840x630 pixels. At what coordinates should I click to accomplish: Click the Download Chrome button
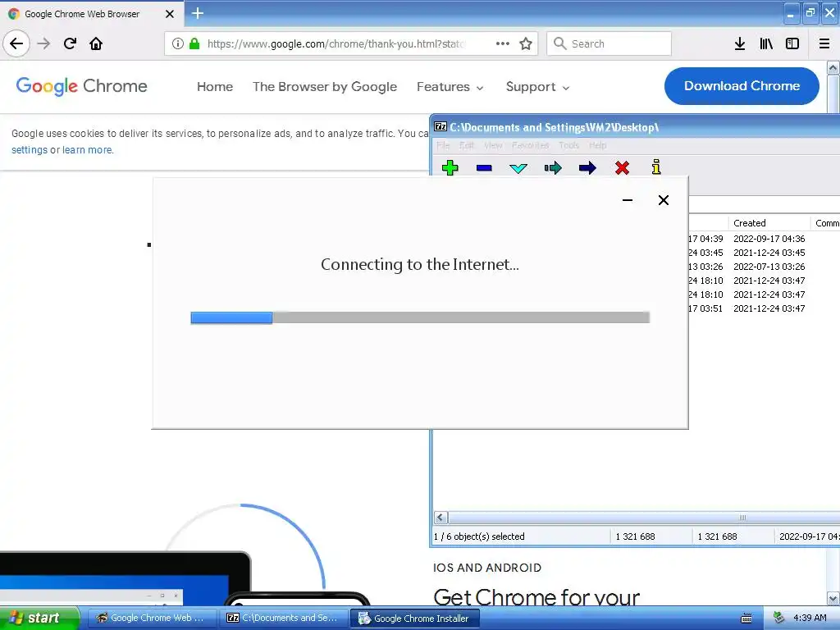coord(742,85)
